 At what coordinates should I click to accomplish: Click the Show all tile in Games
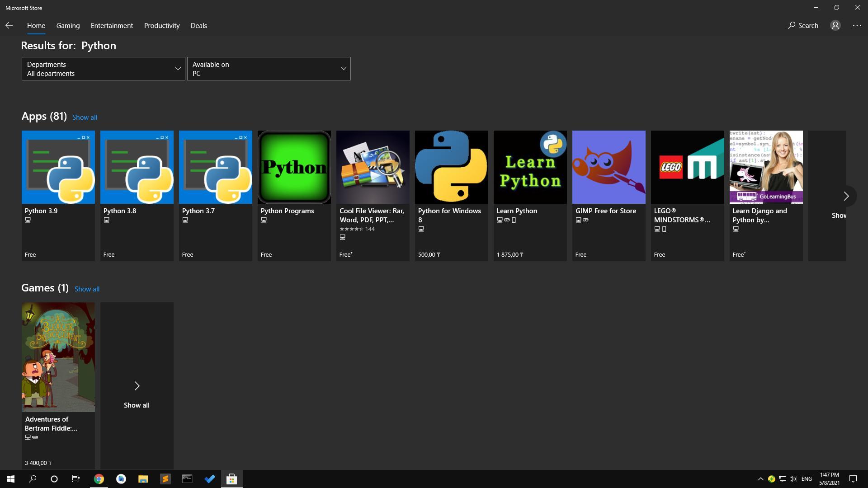pyautogui.click(x=137, y=386)
